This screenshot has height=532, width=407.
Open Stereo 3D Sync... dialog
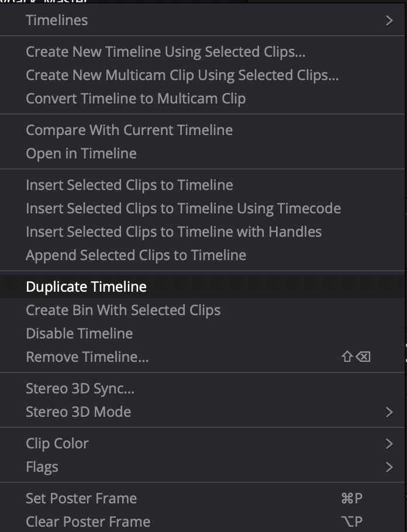coord(202,389)
